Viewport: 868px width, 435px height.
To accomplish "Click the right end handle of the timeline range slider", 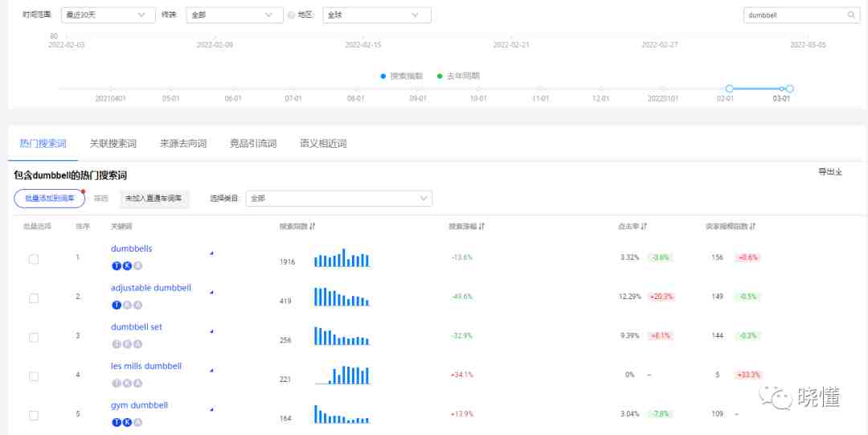I will 790,88.
